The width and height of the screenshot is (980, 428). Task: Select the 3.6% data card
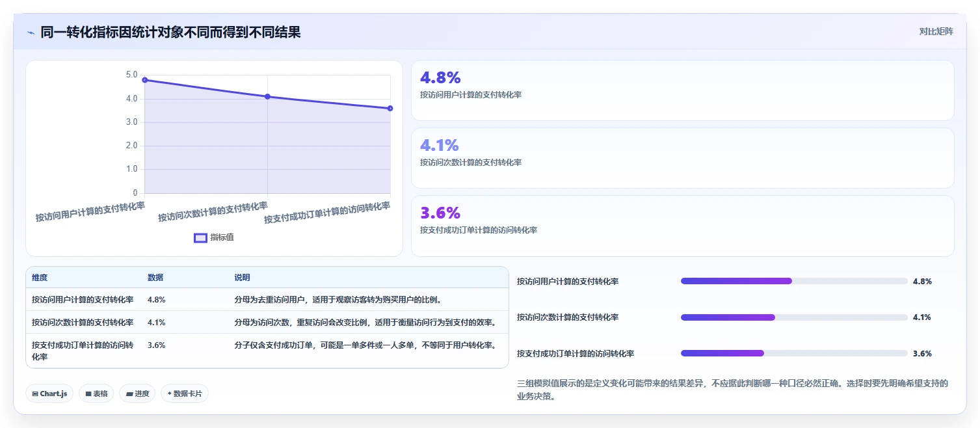tap(682, 226)
